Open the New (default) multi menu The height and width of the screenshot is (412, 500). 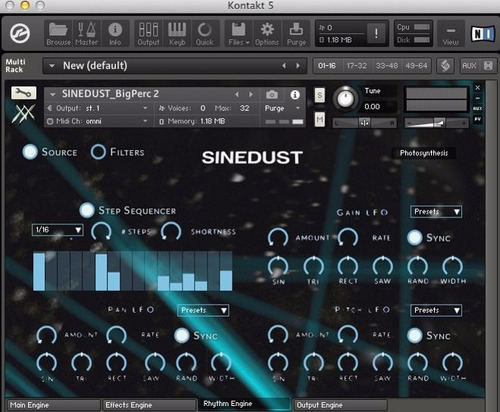coord(52,66)
